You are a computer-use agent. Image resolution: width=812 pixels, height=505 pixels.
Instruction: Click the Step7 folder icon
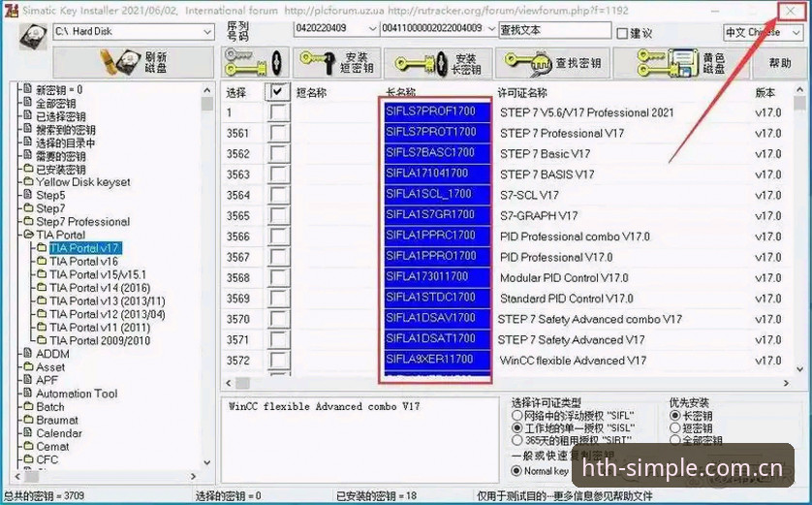click(x=28, y=208)
